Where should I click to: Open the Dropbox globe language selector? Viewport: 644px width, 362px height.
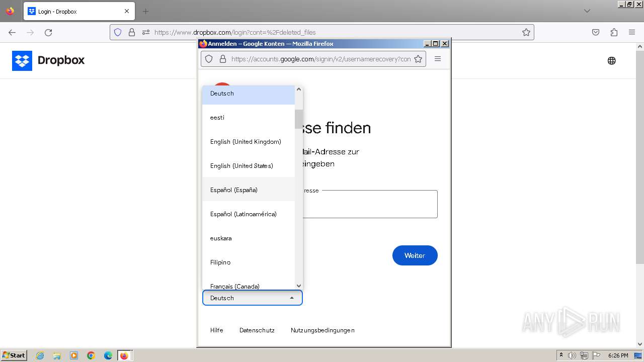(612, 61)
